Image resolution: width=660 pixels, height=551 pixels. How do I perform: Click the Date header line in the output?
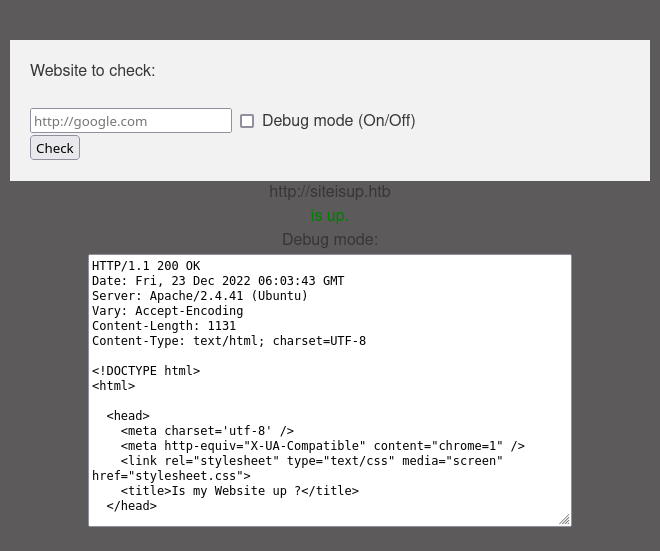click(x=218, y=281)
